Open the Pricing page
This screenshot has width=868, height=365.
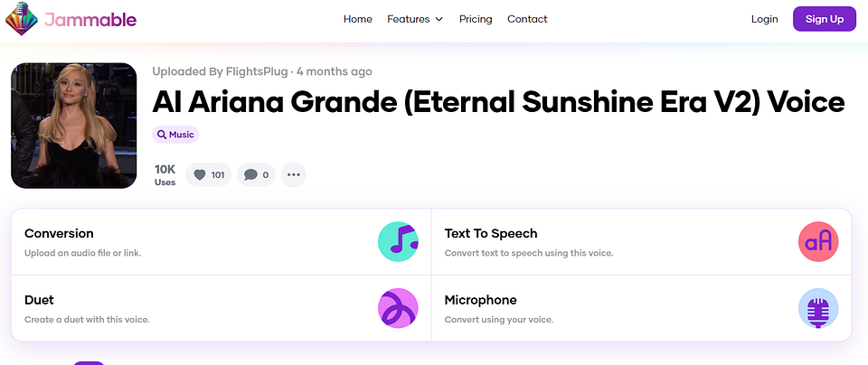pos(476,19)
